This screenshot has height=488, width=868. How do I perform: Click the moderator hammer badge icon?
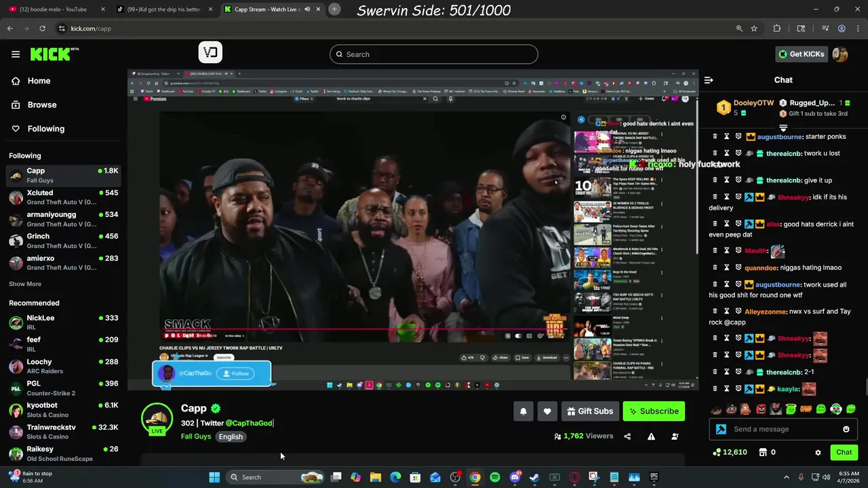click(721, 429)
